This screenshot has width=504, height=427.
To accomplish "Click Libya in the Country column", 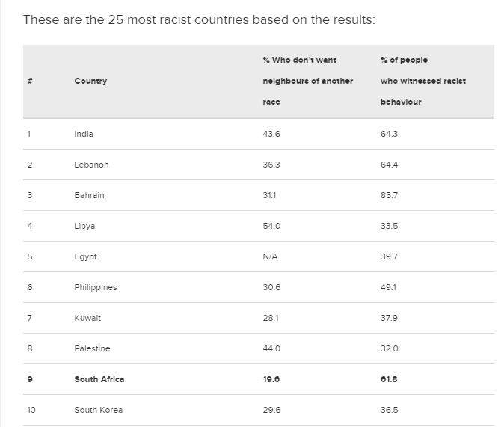I will [84, 226].
